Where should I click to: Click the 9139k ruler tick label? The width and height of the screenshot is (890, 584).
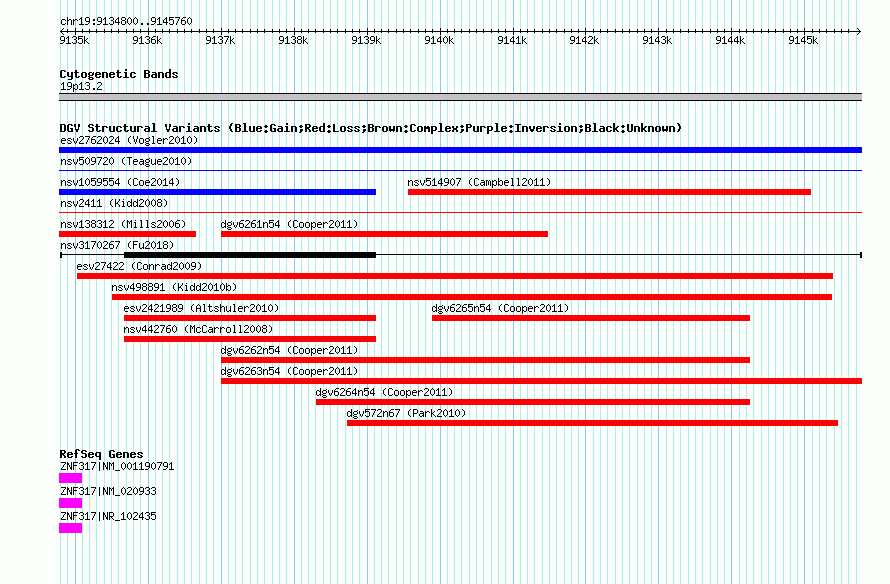366,40
